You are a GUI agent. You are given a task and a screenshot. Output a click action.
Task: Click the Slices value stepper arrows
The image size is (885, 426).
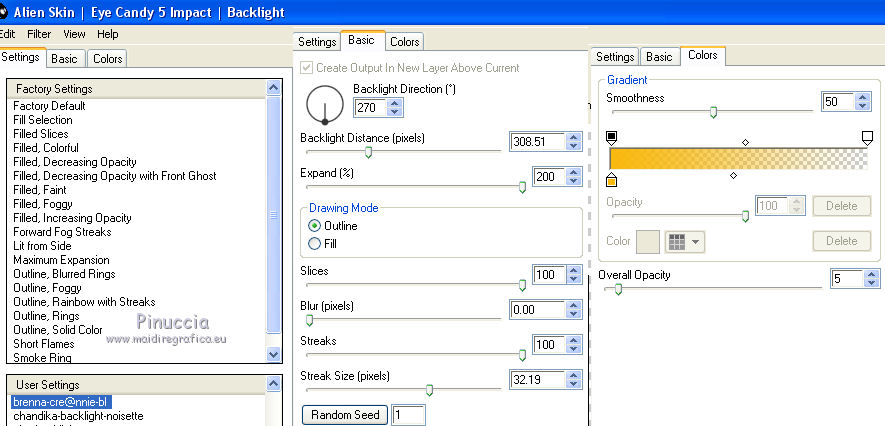(573, 275)
